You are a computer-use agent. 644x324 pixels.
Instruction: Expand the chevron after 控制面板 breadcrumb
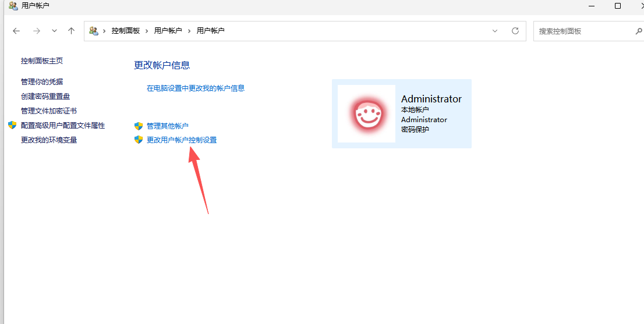click(147, 31)
